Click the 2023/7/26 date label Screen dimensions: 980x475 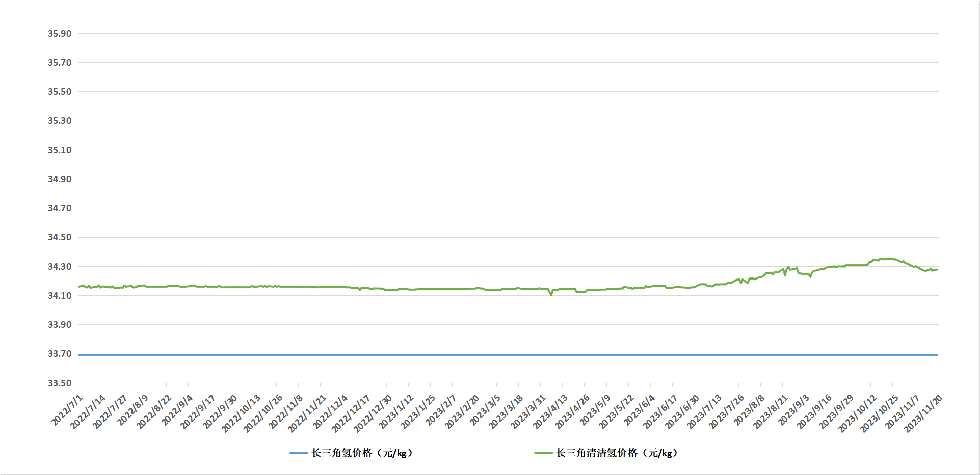click(x=726, y=412)
